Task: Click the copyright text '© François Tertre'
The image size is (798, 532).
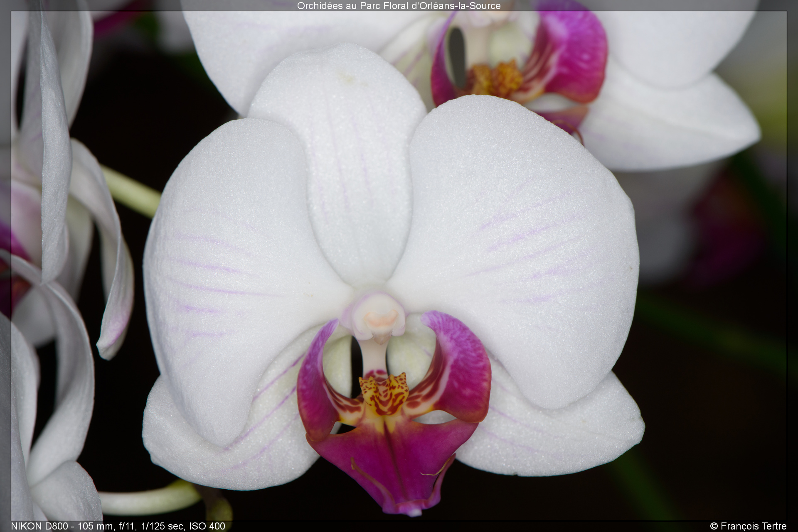Action: 748,526
